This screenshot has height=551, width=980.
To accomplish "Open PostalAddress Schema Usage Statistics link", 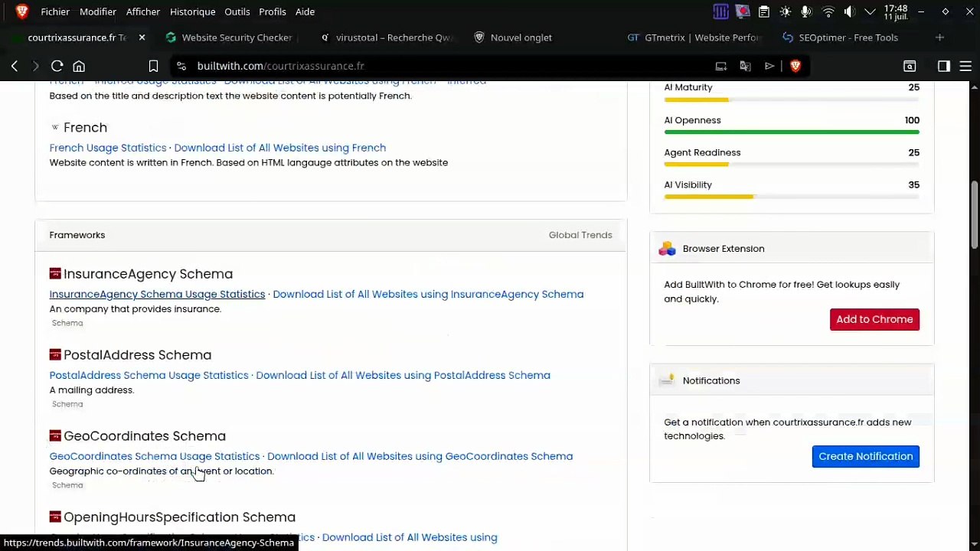I will (149, 375).
